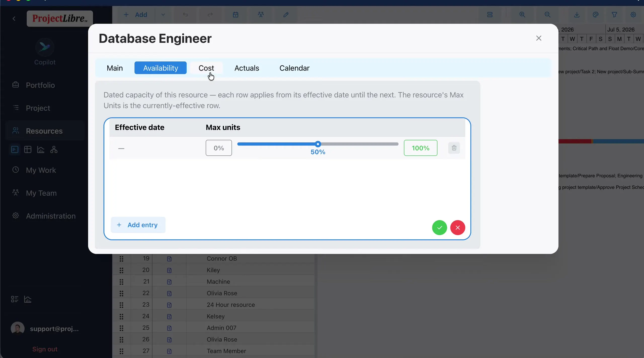Click the redo arrow in toolbar

tap(210, 15)
